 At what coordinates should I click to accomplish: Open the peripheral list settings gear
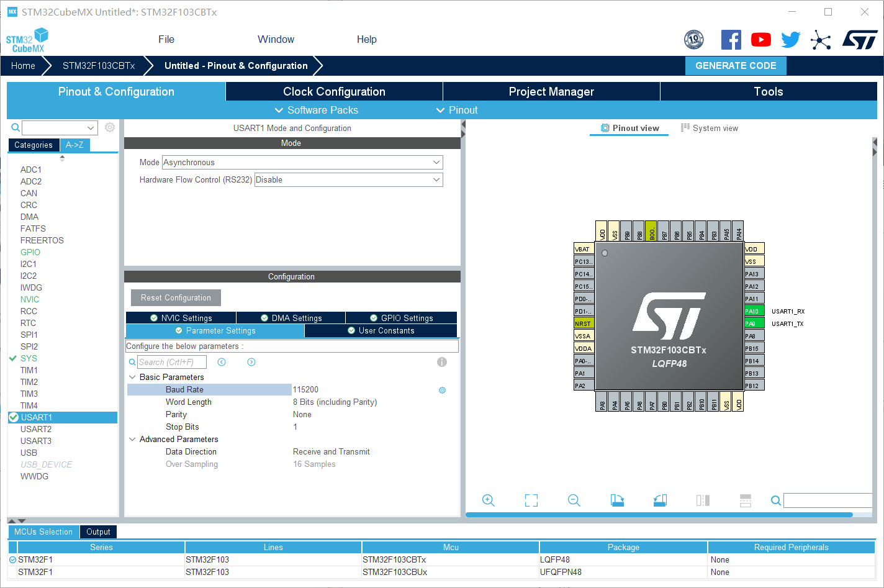tap(110, 127)
